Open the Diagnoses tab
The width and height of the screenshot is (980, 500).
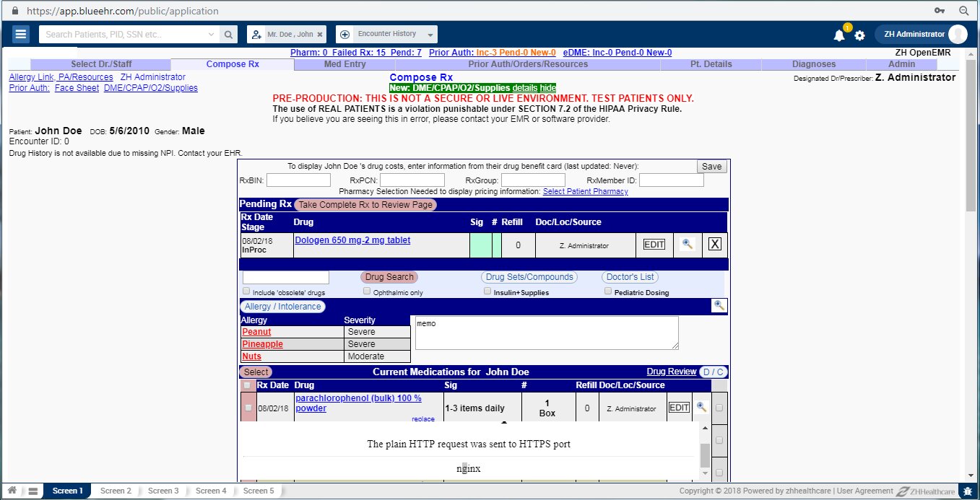[814, 64]
